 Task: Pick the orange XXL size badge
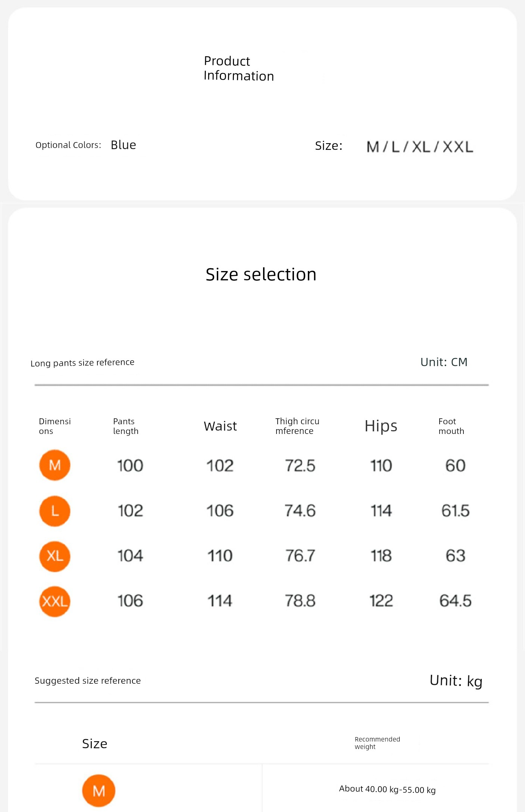55,601
